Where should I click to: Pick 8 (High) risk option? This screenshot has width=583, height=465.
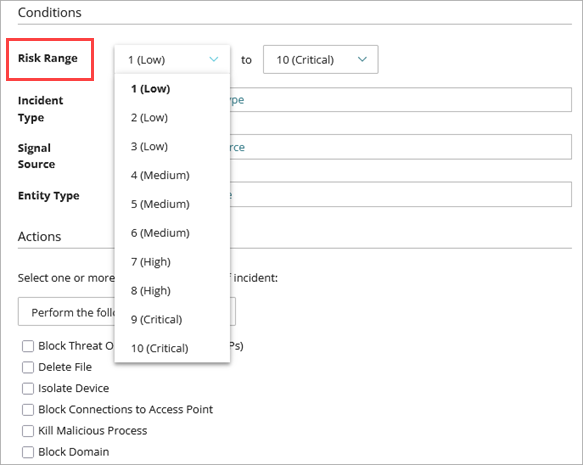pos(172,291)
